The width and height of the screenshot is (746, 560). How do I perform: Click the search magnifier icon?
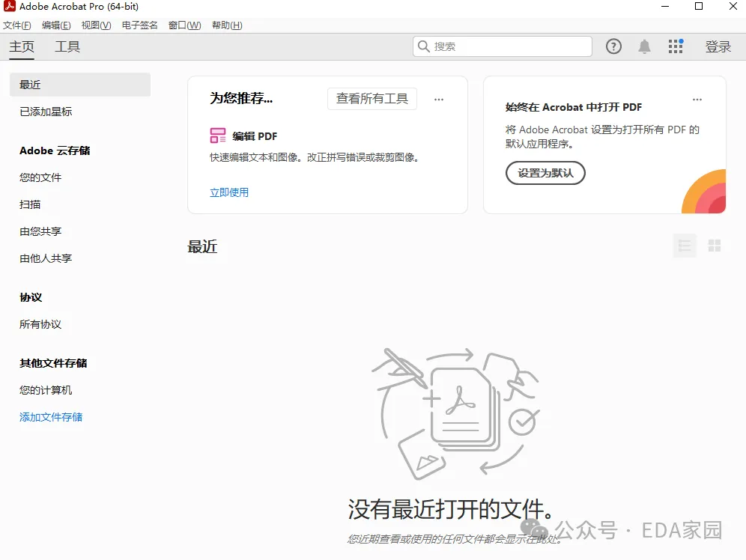[423, 46]
